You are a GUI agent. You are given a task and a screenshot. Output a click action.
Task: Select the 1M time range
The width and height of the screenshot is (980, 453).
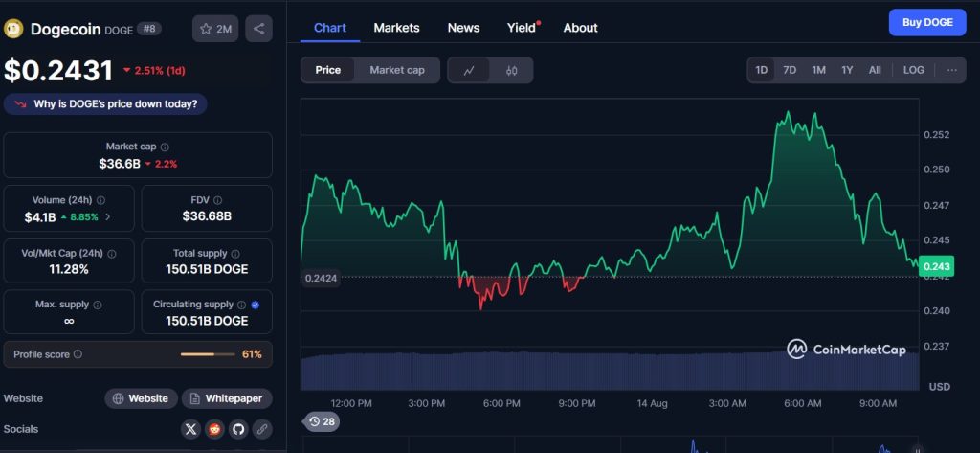tap(819, 70)
